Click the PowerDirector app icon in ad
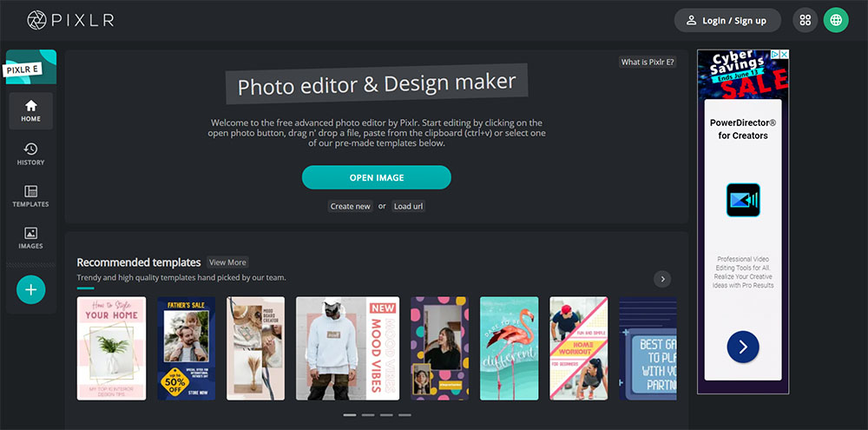 pos(743,200)
